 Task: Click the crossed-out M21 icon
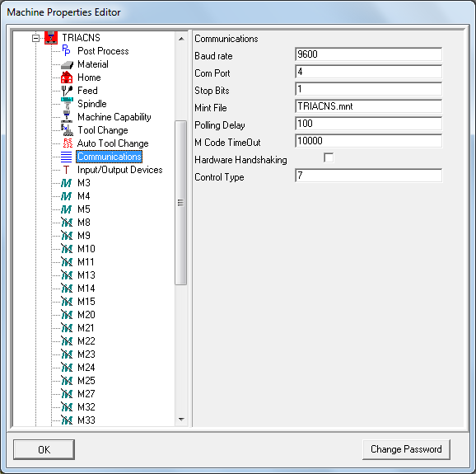(67, 328)
